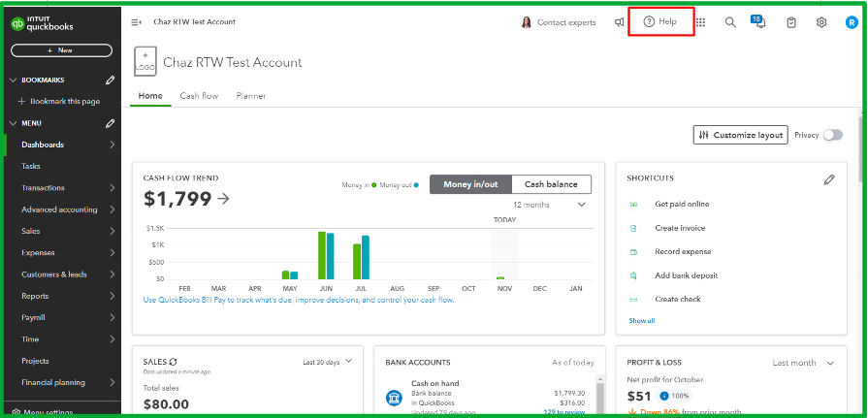Click the + New button
The width and height of the screenshot is (868, 418).
[x=61, y=50]
